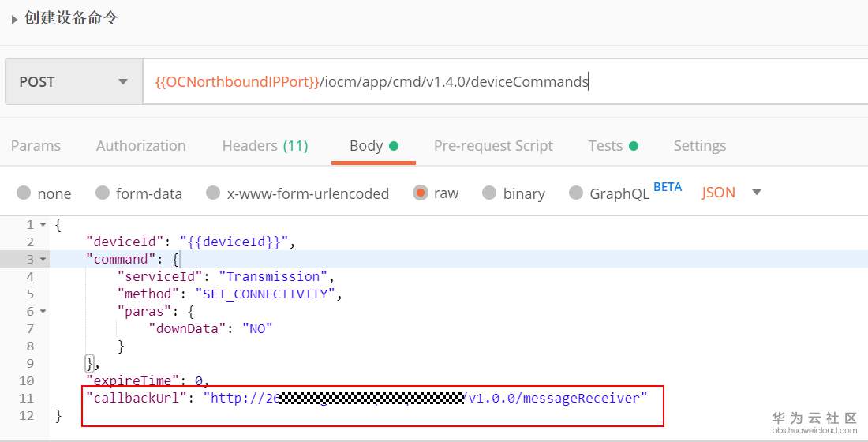868x442 pixels.
Task: Click the "NO" downData value
Action: [x=258, y=328]
